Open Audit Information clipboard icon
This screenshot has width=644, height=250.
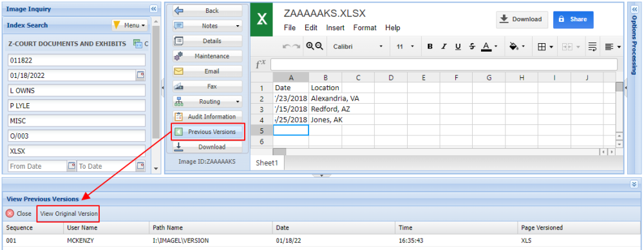178,117
